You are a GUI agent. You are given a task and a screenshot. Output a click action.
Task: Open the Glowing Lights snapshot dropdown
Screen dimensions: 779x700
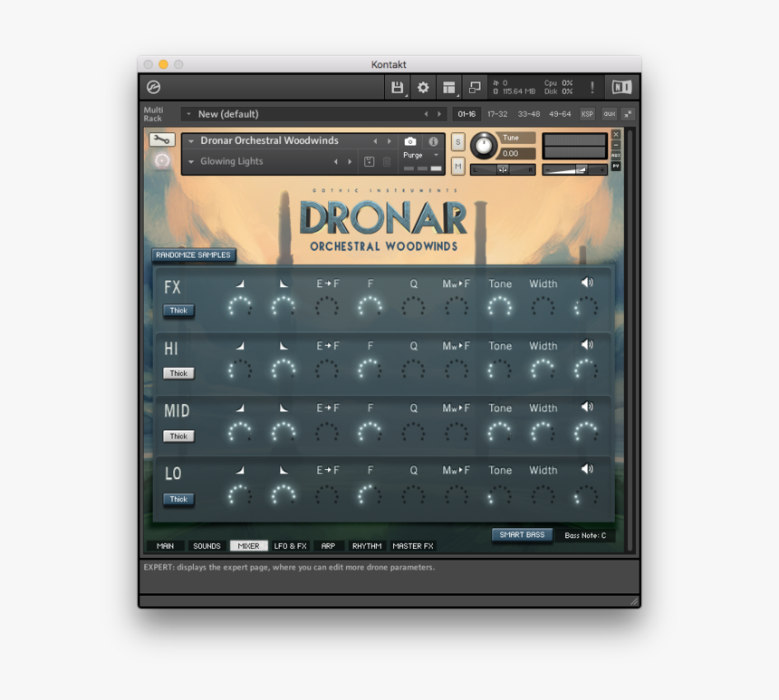click(191, 162)
